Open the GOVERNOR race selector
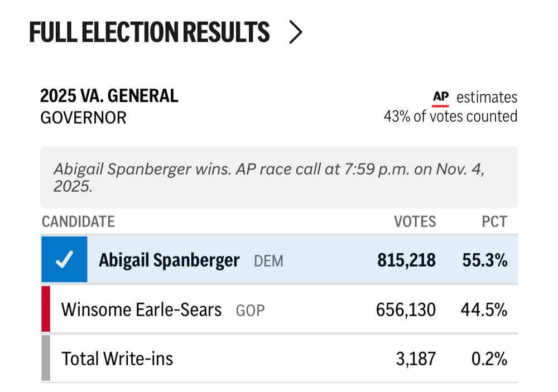 pyautogui.click(x=84, y=118)
